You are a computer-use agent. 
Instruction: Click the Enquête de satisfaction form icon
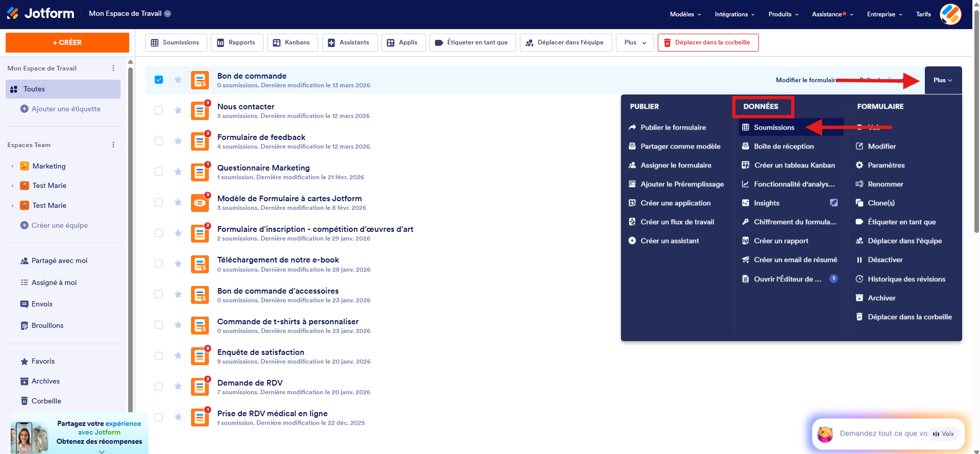point(200,356)
